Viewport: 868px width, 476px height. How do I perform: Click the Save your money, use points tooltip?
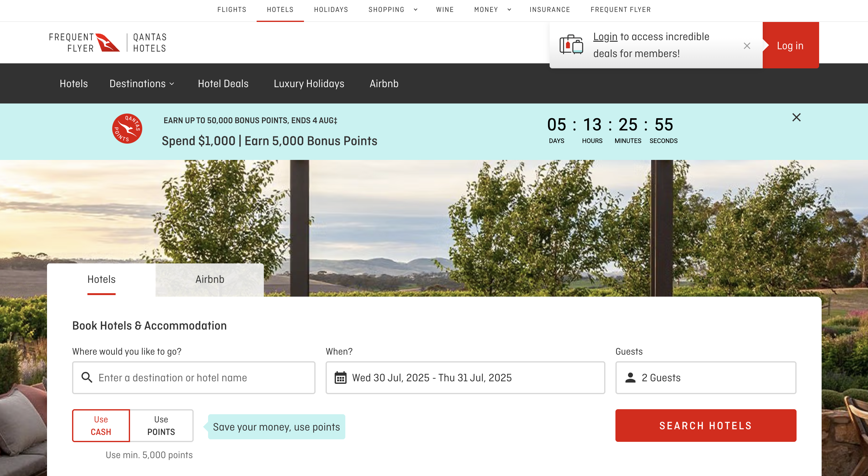276,427
